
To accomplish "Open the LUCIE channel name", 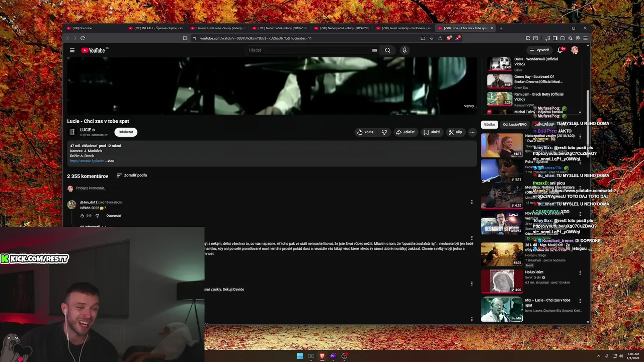I will tap(86, 130).
